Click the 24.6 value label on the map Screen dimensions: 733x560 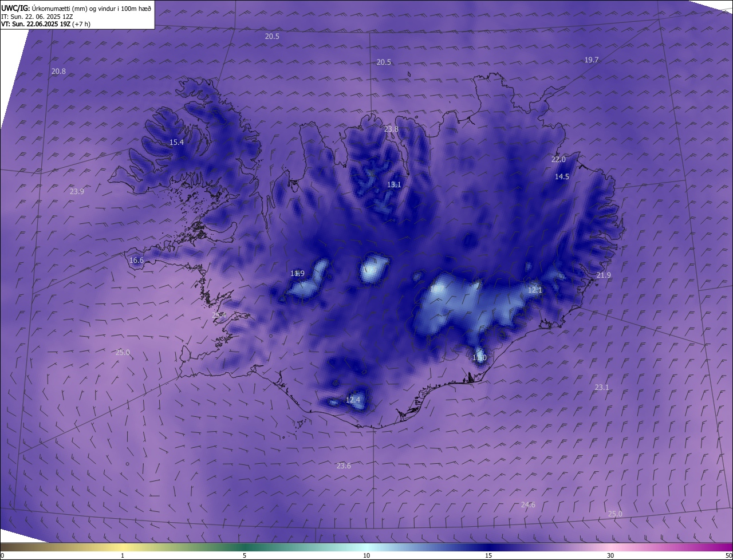[x=528, y=505]
